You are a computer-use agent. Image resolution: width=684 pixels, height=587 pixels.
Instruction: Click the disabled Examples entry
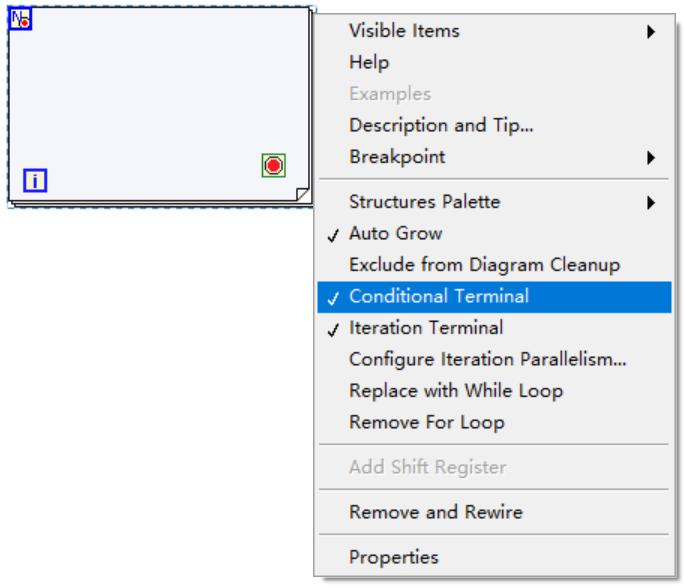click(494, 94)
